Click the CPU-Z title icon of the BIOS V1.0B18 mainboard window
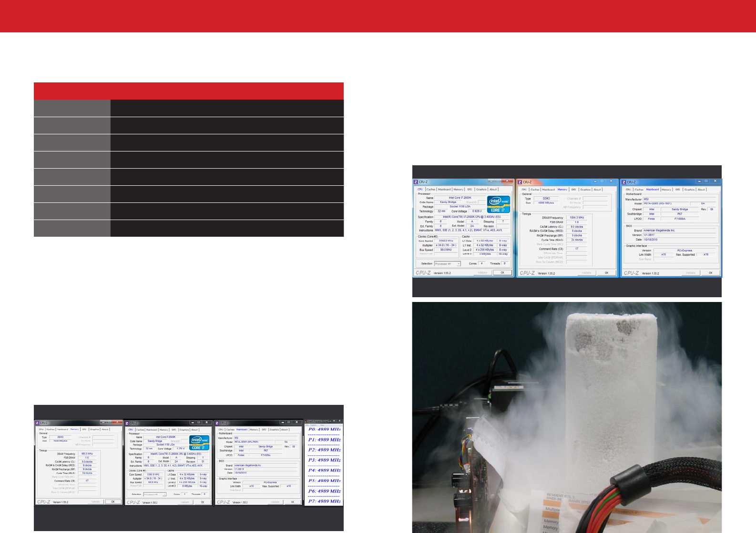756x533 pixels. [x=217, y=423]
